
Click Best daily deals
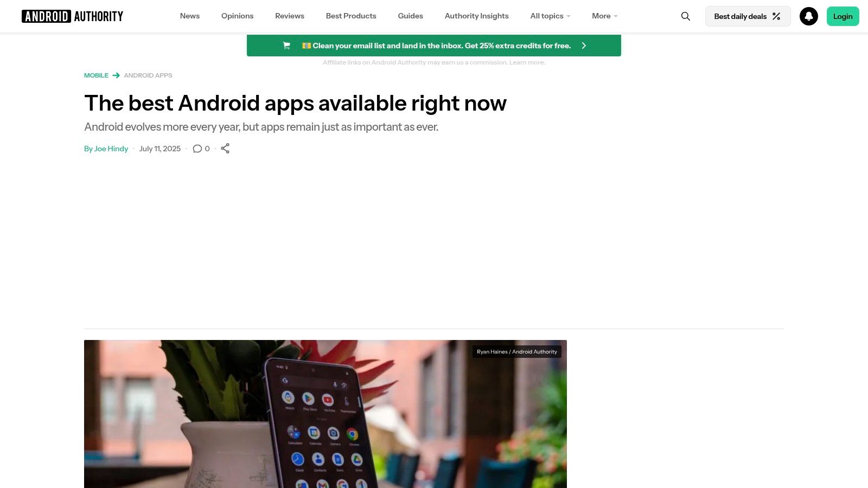[x=741, y=16]
